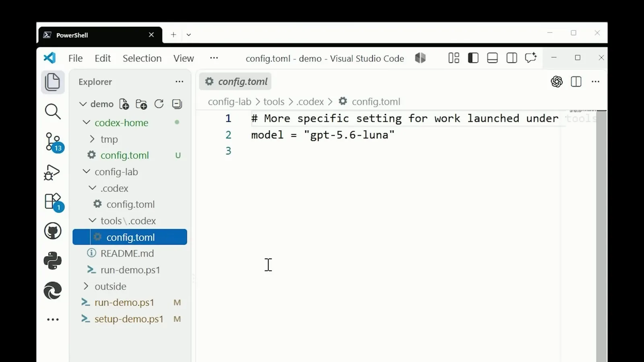Image resolution: width=644 pixels, height=362 pixels.
Task: Open editor more actions menu
Action: pyautogui.click(x=595, y=82)
